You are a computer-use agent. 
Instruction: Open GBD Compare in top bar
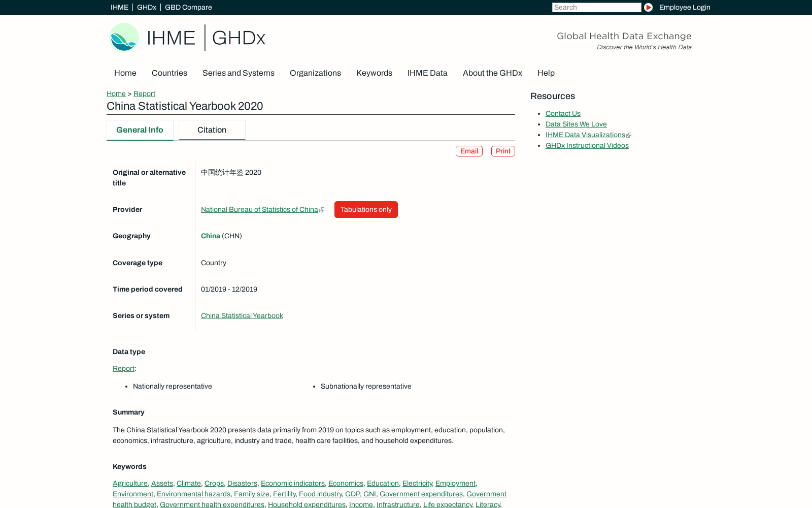pos(188,7)
